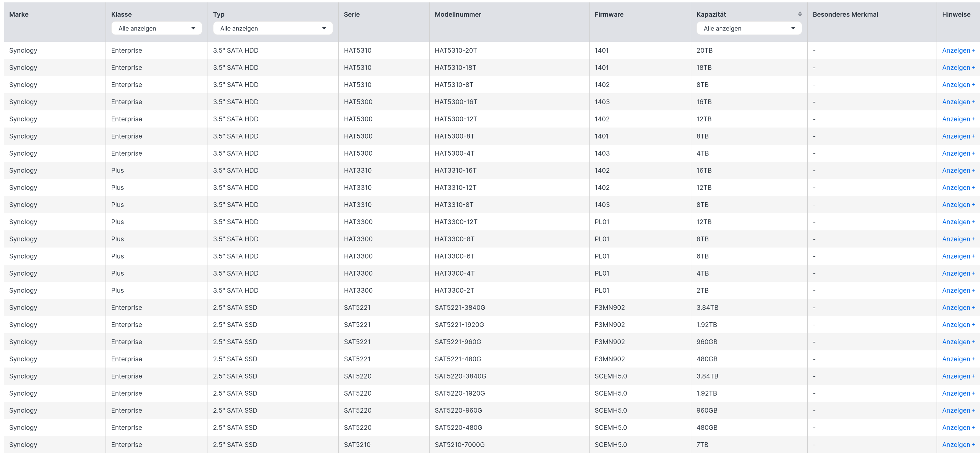Select model number SAT5221-3840G cell
This screenshot has width=980, height=457.
coord(460,307)
